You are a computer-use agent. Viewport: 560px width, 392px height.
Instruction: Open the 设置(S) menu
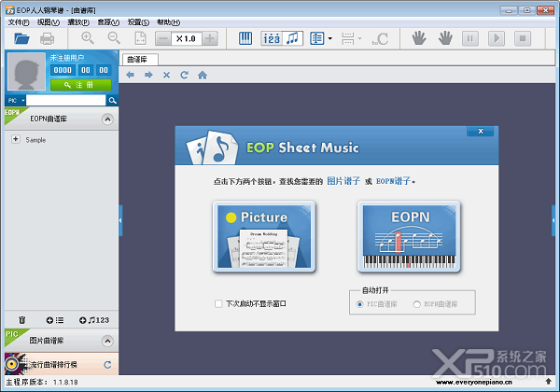[x=138, y=22]
